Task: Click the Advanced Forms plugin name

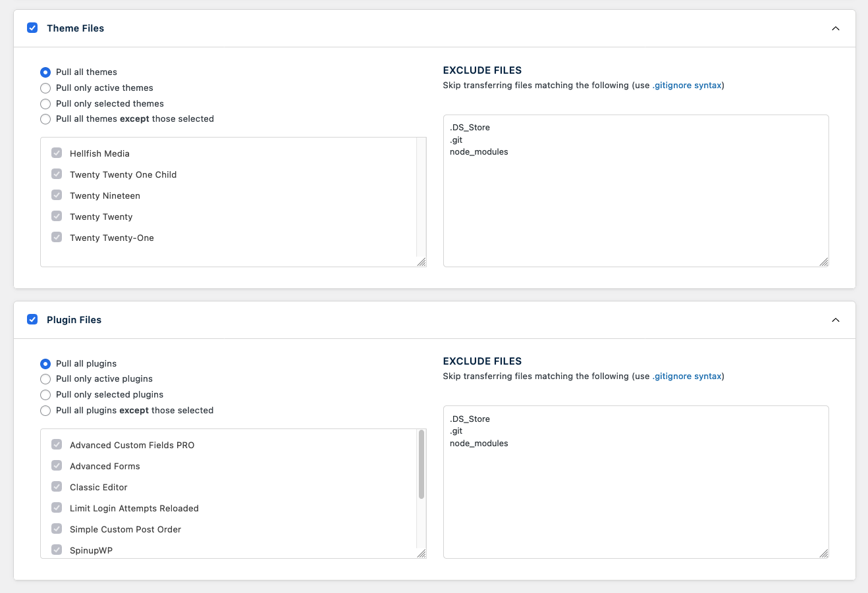Action: click(105, 467)
